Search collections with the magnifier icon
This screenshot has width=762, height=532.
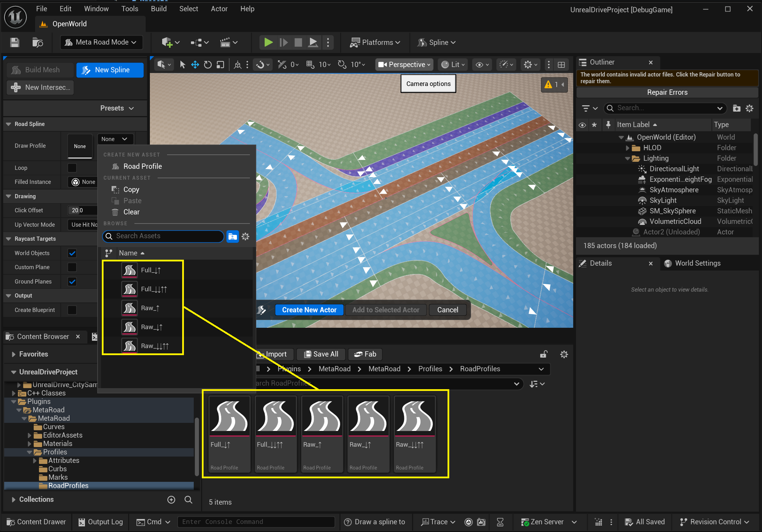pos(188,500)
